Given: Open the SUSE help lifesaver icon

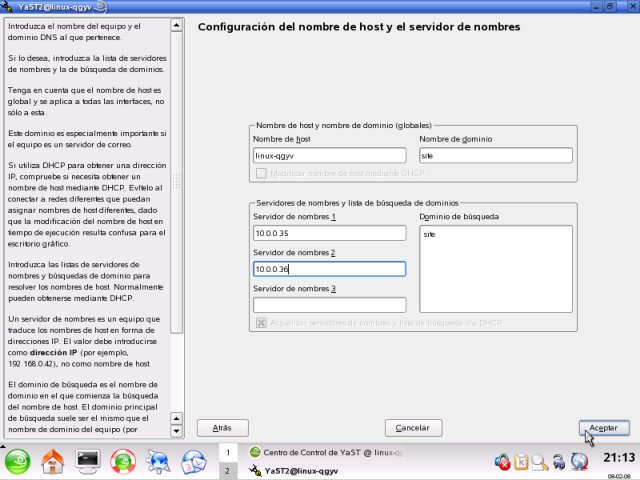Looking at the screenshot, I should [123, 462].
